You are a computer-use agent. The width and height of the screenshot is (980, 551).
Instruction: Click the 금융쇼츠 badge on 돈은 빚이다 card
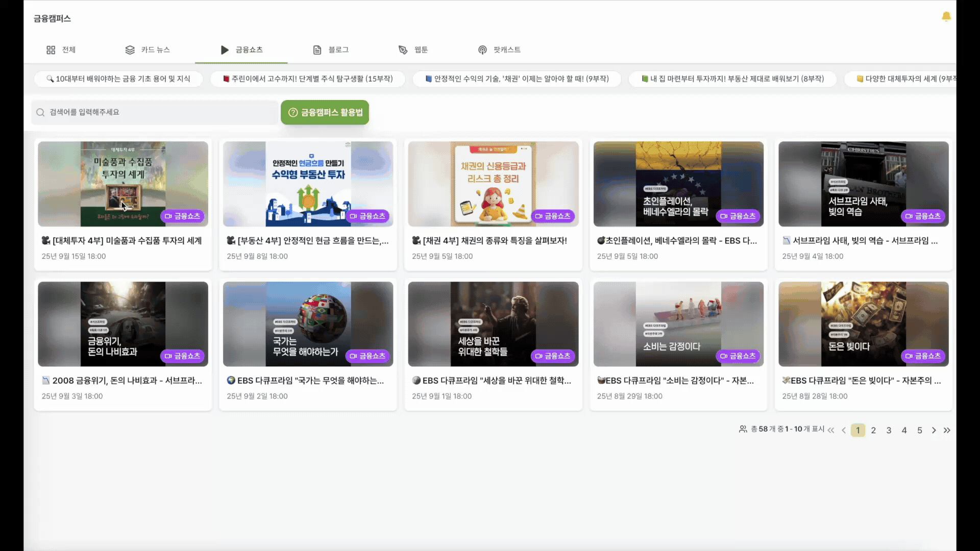point(923,356)
